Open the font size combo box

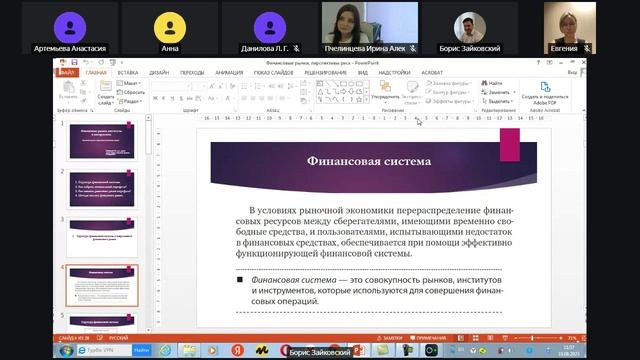[x=199, y=86]
